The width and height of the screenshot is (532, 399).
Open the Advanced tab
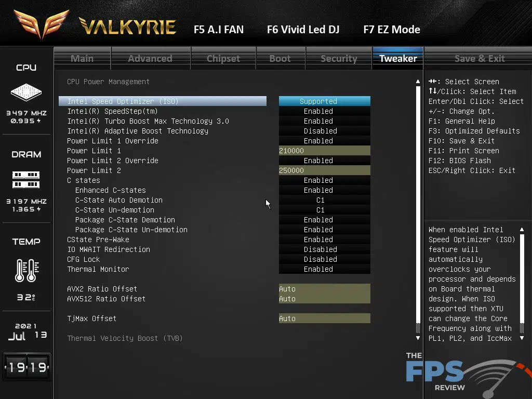pyautogui.click(x=150, y=58)
